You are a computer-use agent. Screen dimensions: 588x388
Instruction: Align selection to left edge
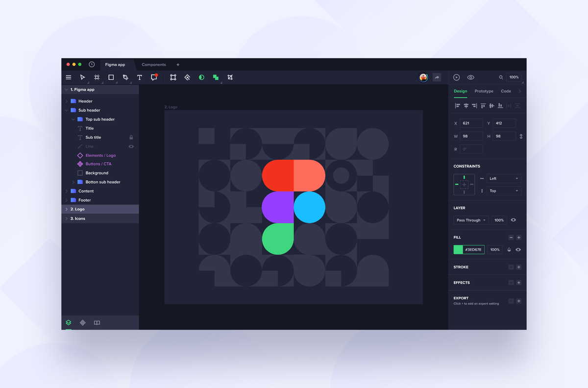[x=458, y=106]
